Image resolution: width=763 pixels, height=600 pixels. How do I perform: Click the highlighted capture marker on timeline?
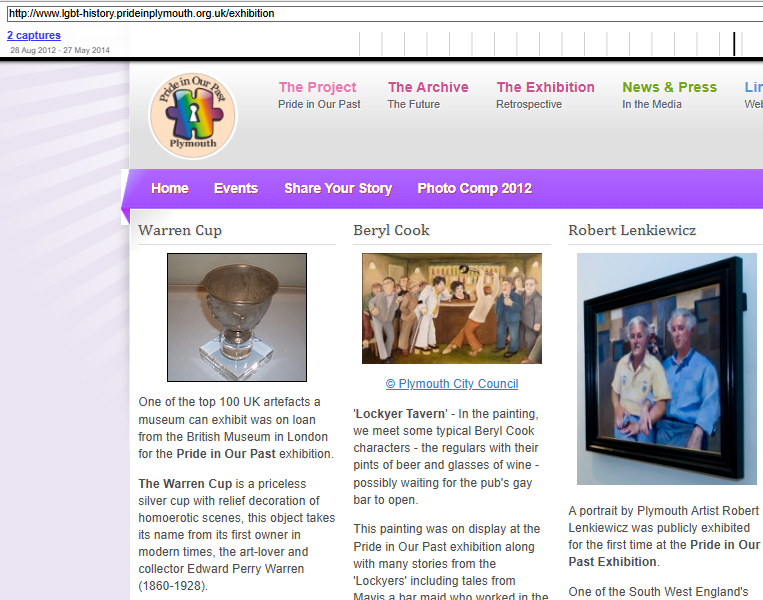pyautogui.click(x=734, y=44)
